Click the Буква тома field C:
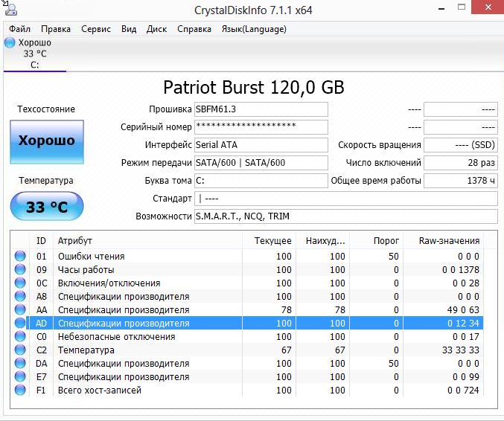The image size is (504, 421). coord(261,181)
